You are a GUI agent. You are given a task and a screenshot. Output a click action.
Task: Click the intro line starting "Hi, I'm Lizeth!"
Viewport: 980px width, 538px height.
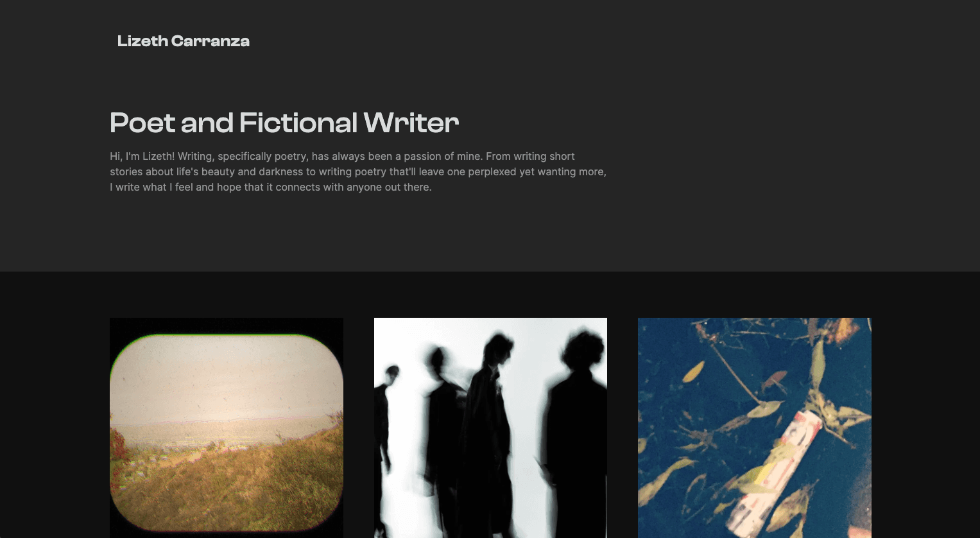[342, 156]
